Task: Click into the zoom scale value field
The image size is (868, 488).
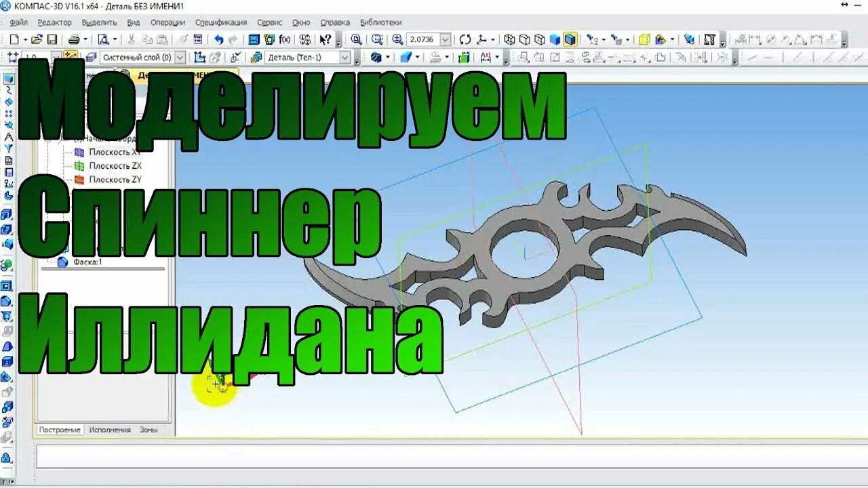Action: point(423,39)
